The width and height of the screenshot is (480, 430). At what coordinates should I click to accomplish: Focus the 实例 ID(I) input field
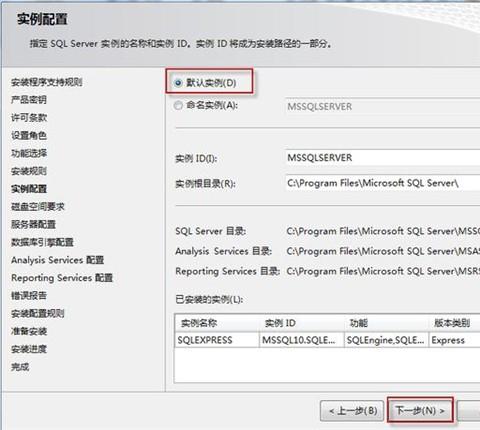click(x=383, y=157)
